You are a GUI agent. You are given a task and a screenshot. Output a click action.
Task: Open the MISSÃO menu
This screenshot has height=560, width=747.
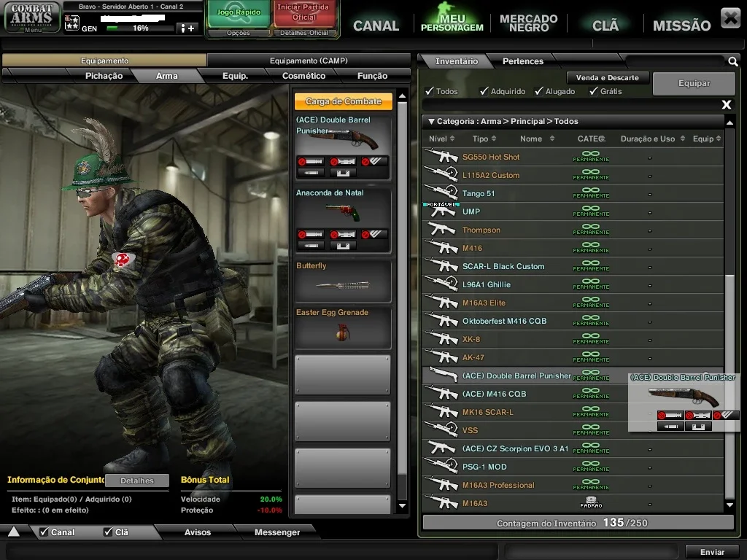681,26
